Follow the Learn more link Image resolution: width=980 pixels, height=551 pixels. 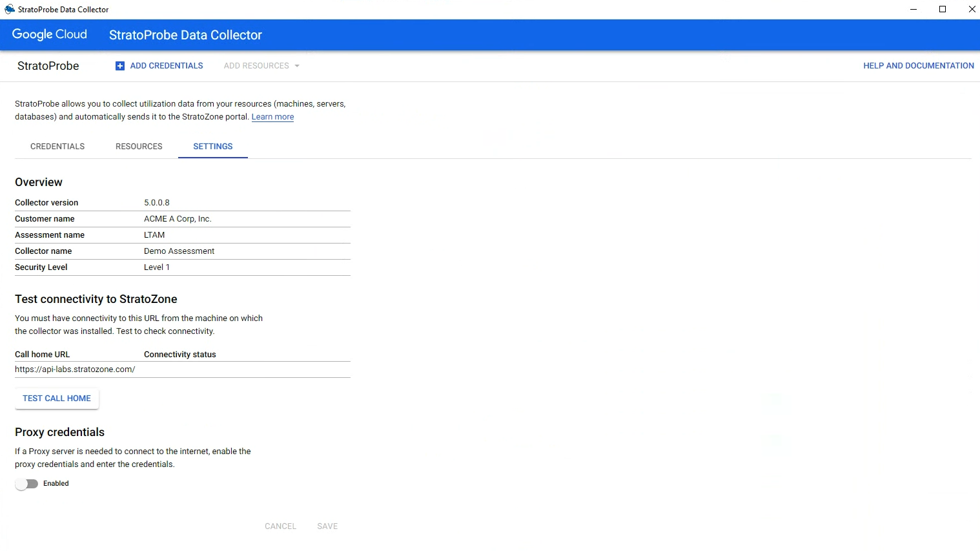[272, 117]
